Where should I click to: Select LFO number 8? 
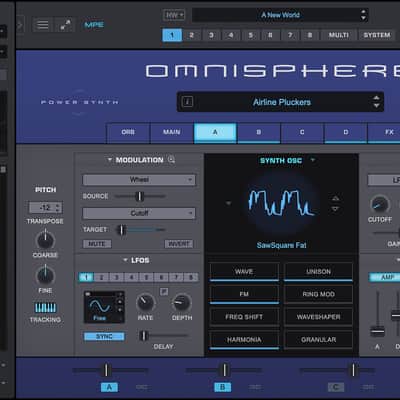pos(191,277)
